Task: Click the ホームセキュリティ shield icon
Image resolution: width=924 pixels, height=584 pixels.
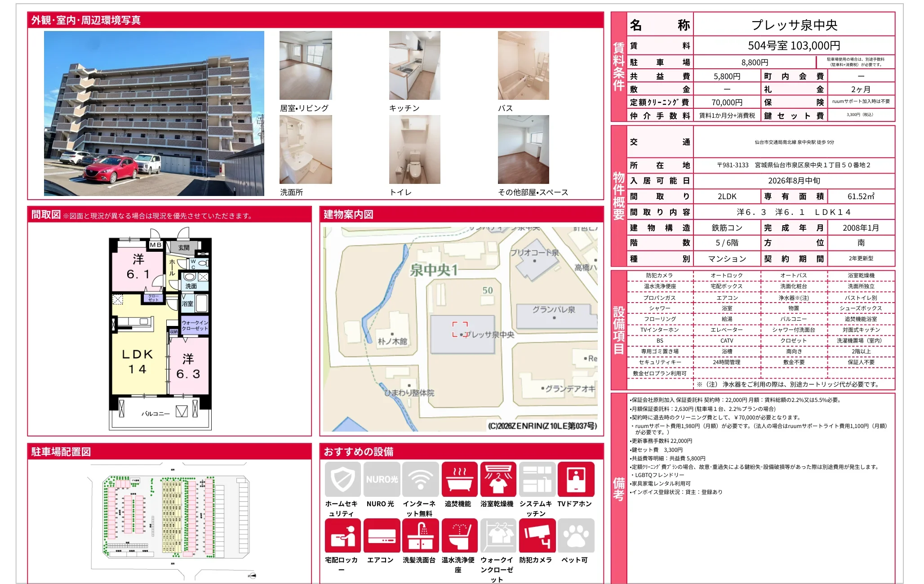Action: (342, 479)
